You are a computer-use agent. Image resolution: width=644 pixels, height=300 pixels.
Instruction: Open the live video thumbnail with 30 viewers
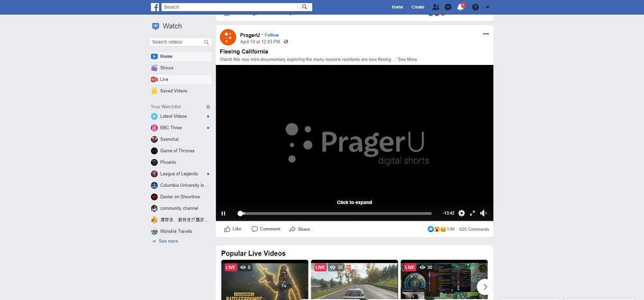point(444,280)
